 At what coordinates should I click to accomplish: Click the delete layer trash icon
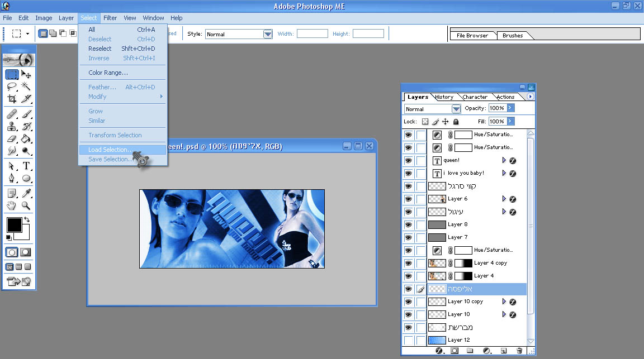[519, 351]
